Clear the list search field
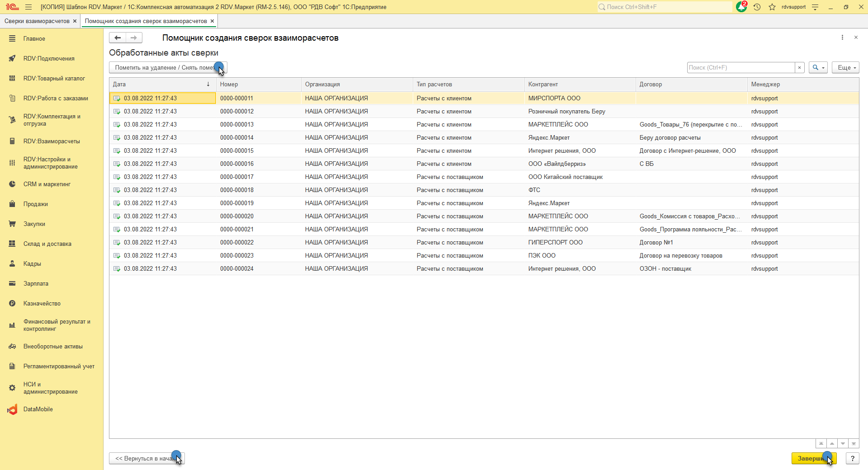This screenshot has width=868, height=470. coord(799,68)
